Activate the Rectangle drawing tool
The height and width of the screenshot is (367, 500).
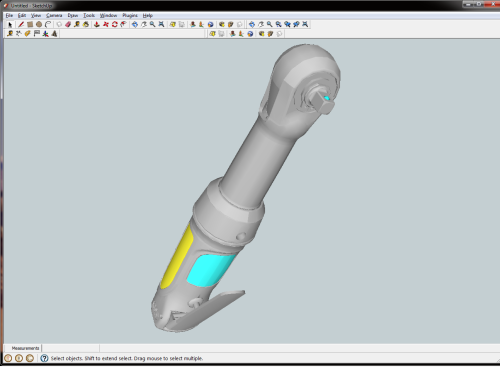click(30, 24)
